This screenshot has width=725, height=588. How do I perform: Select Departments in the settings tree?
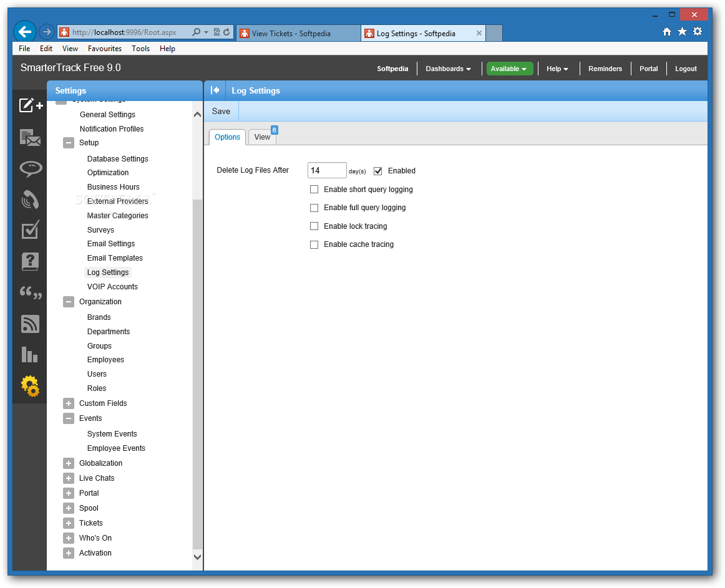(x=109, y=332)
